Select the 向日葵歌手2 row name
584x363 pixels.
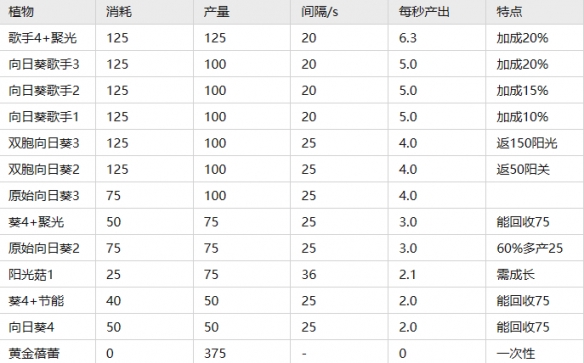44,90
